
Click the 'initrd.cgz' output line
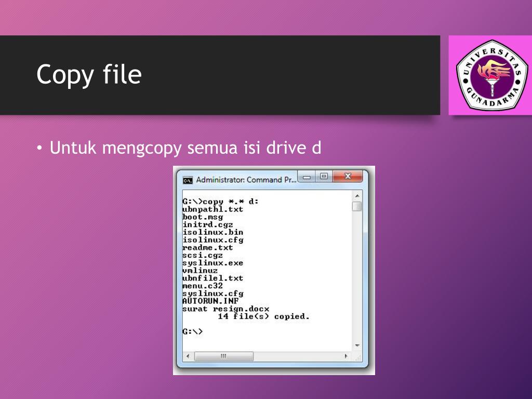[x=208, y=224]
